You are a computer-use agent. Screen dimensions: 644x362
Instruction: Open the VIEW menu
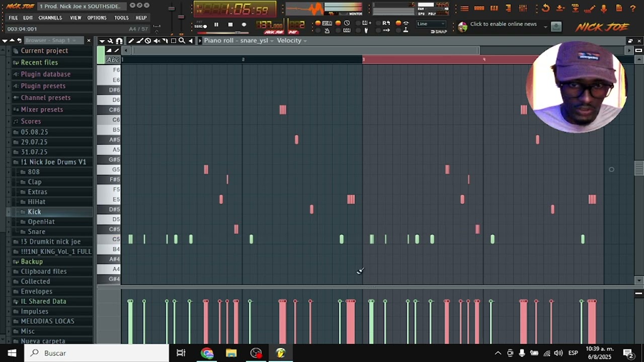[x=75, y=18]
